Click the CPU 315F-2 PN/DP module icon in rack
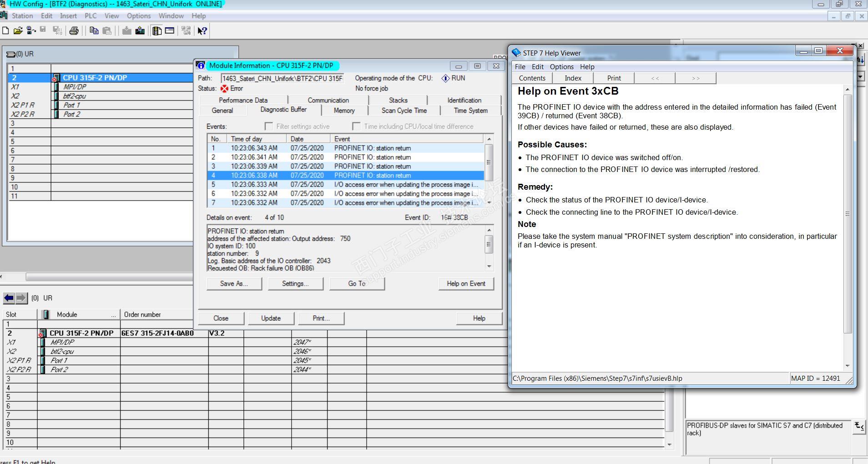Screen dimensions: 868x464 coord(56,78)
